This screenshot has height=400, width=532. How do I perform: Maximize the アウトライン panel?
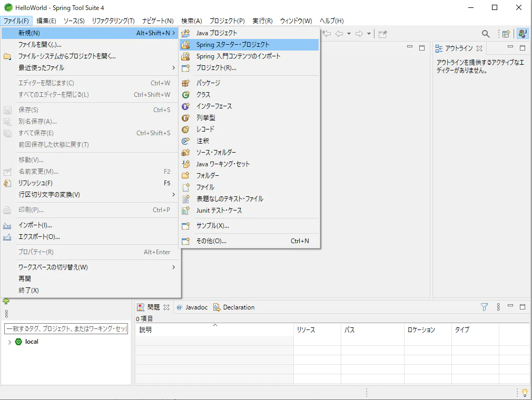(x=523, y=48)
